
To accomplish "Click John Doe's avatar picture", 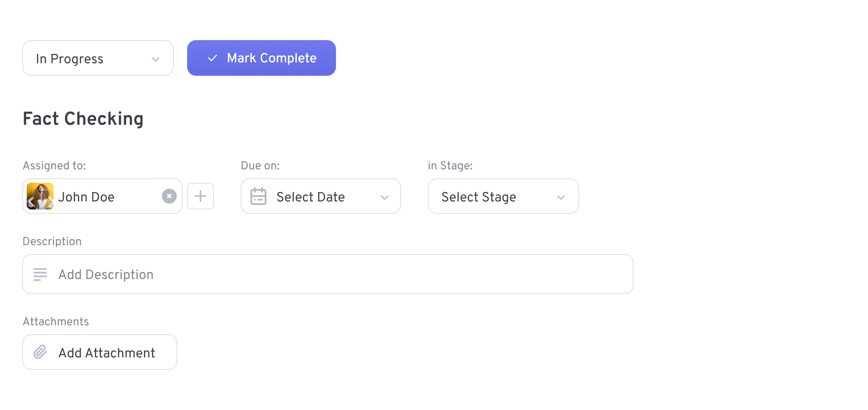I will click(40, 196).
